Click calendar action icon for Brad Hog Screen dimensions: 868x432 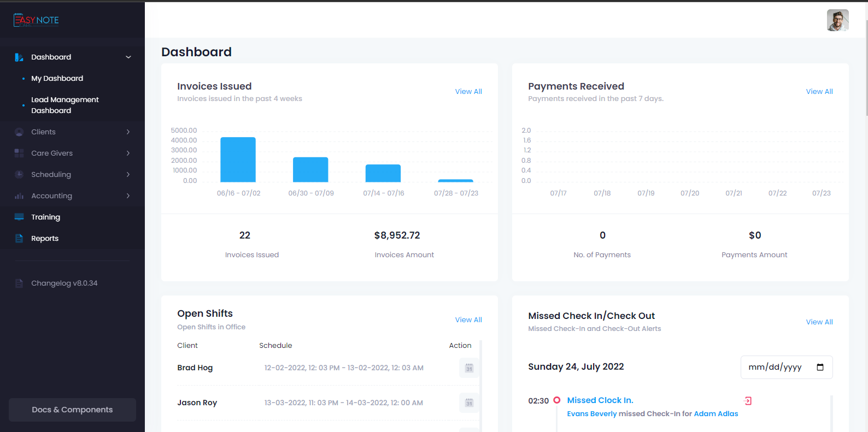tap(469, 368)
